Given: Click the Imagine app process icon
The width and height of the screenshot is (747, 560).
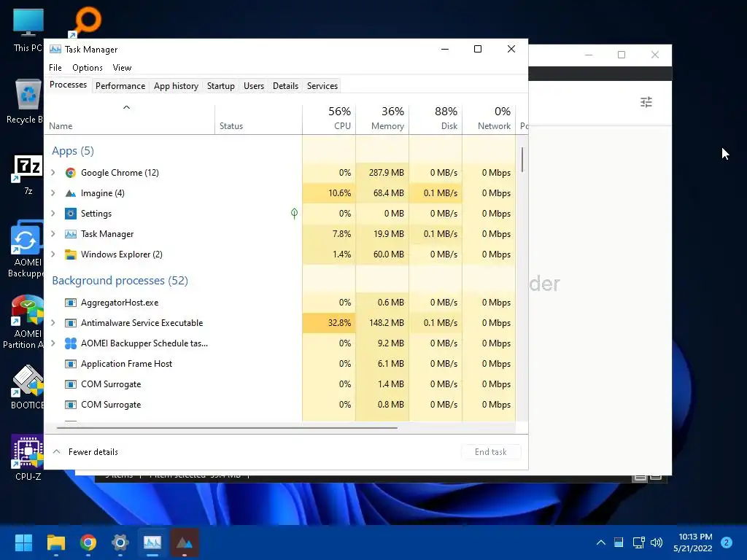Looking at the screenshot, I should click(x=71, y=193).
